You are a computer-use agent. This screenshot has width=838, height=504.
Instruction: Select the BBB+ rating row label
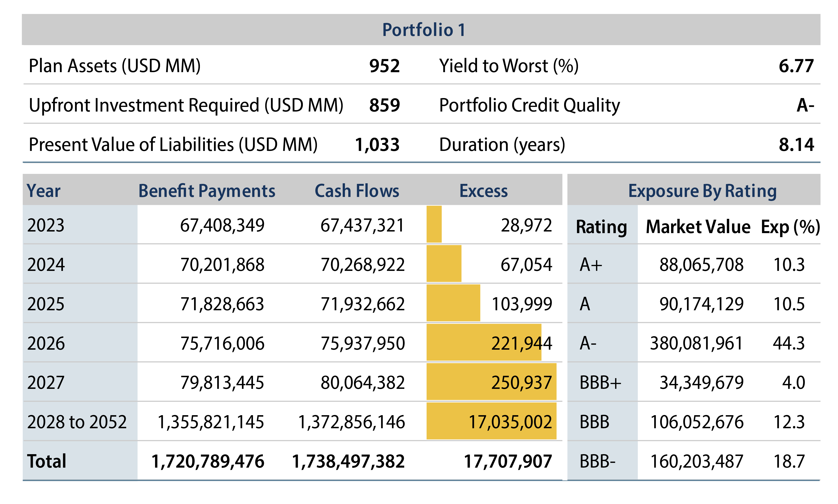tap(600, 383)
